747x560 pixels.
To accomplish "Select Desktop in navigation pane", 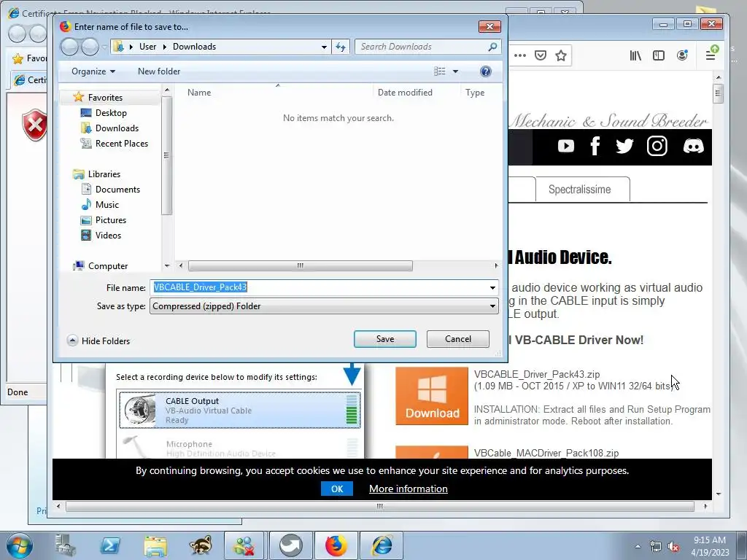I will [x=111, y=113].
